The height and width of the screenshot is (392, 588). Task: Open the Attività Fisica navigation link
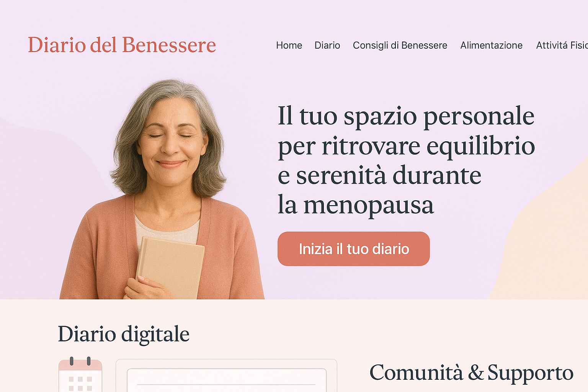tap(562, 45)
